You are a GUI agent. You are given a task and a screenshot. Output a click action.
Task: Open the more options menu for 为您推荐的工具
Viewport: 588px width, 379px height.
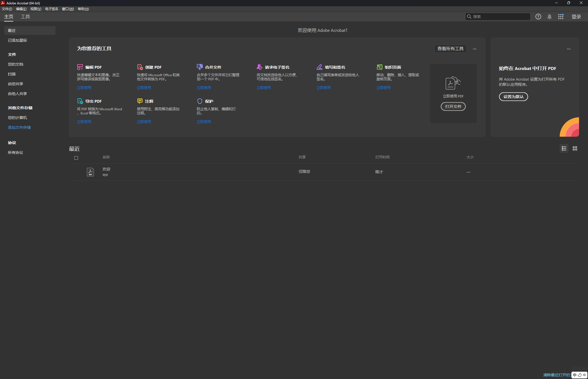(474, 49)
